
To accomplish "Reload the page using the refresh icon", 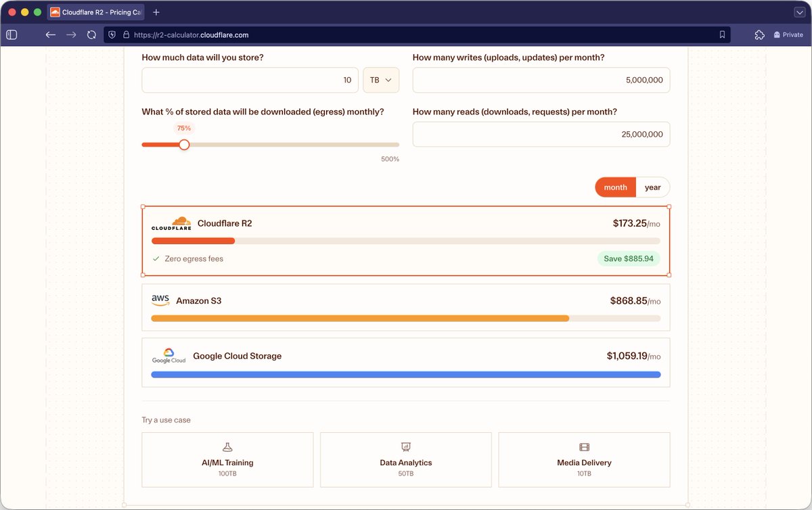I will [91, 34].
